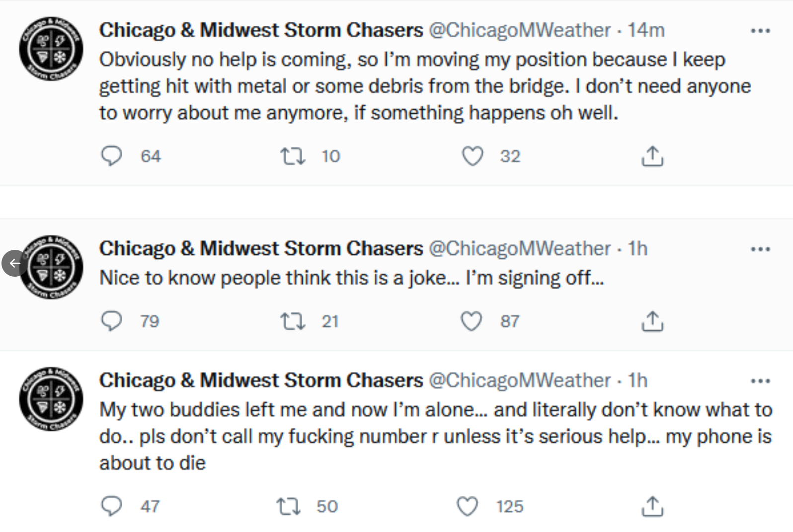
Task: Go back using the left arrow button
Action: coord(14,263)
